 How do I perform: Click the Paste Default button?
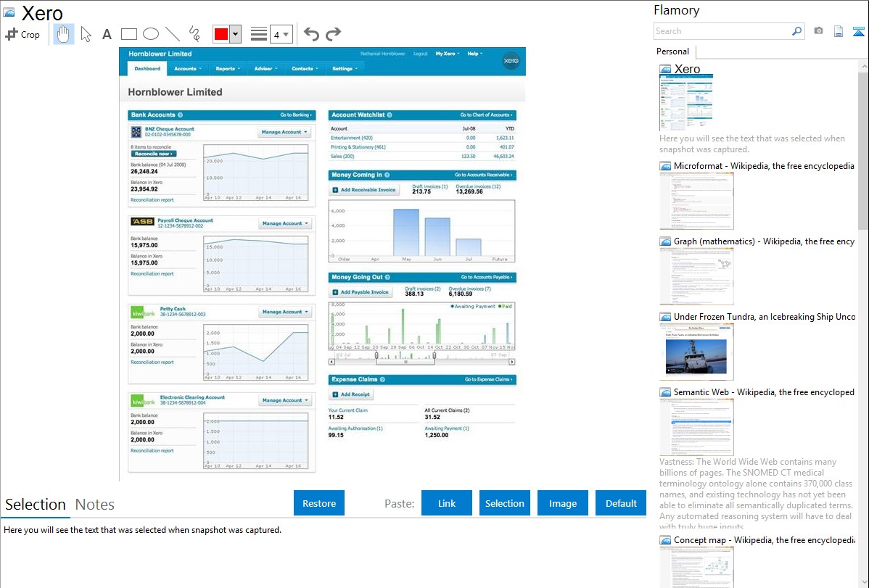(x=621, y=503)
